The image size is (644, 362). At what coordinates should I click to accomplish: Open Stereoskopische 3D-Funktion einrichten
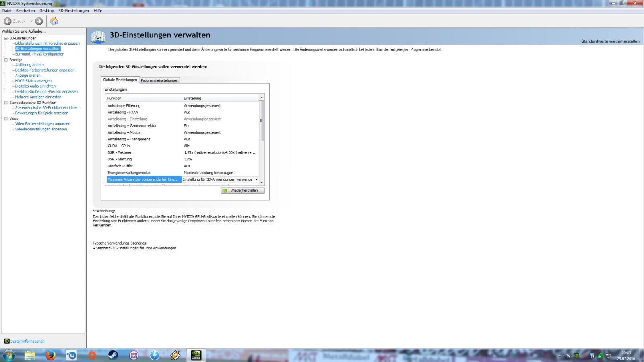[x=47, y=108]
